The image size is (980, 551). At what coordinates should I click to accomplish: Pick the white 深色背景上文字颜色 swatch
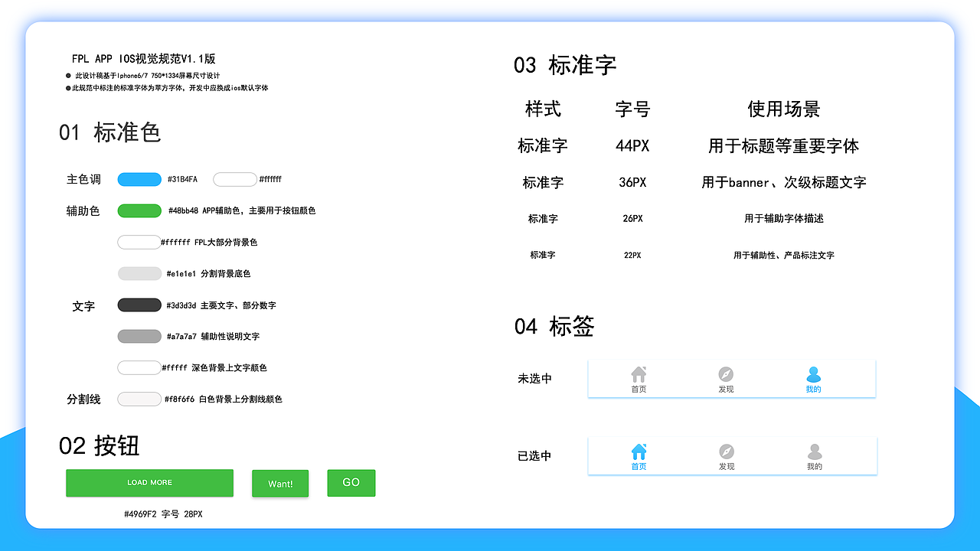(139, 367)
